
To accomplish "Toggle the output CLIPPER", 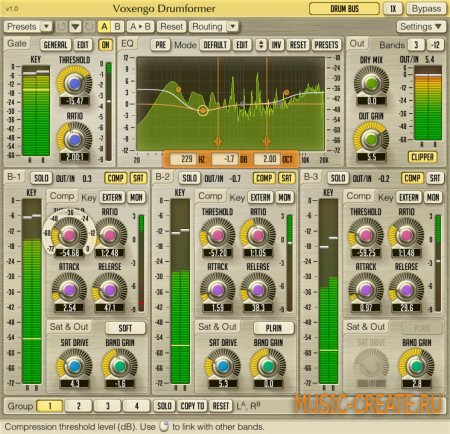I will (423, 157).
